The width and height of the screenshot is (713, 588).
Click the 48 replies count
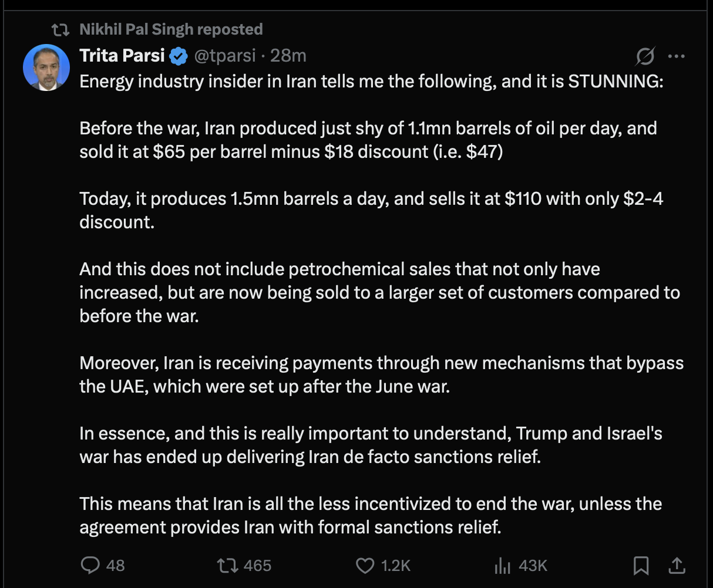tap(116, 565)
